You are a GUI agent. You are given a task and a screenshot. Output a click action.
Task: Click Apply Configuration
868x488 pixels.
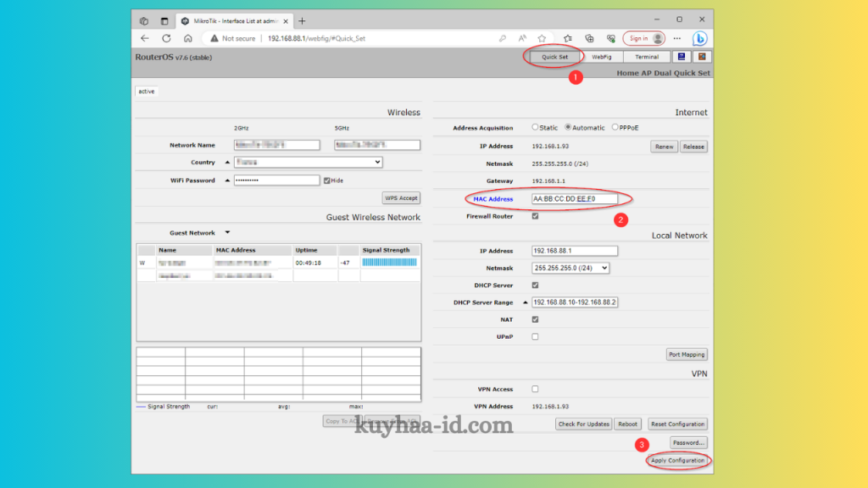click(x=677, y=460)
